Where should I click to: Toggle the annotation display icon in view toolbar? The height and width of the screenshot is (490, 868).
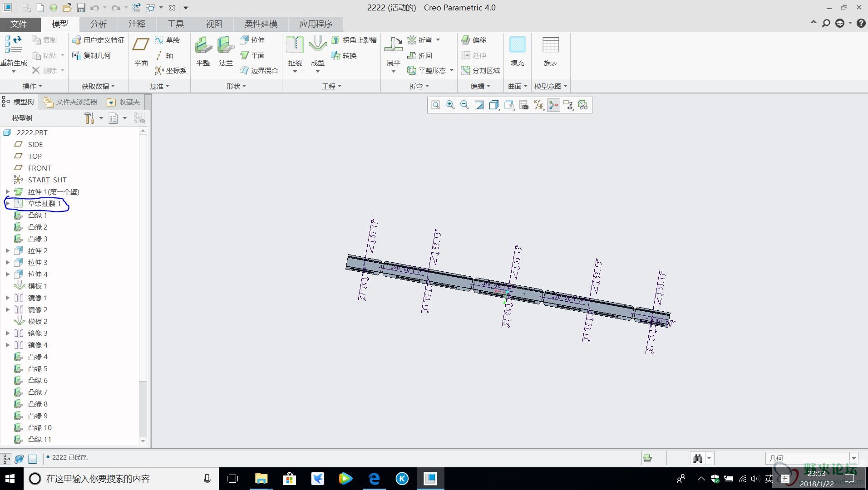tap(568, 105)
